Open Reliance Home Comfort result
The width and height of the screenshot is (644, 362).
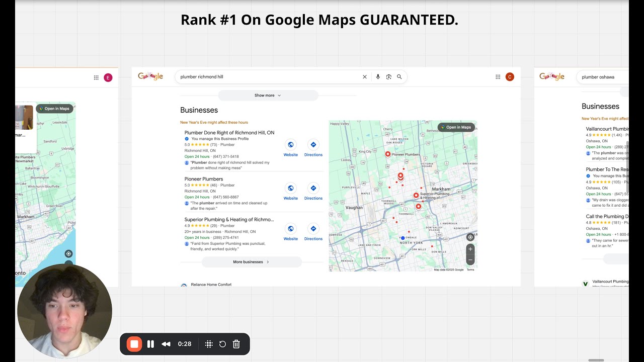click(x=211, y=285)
